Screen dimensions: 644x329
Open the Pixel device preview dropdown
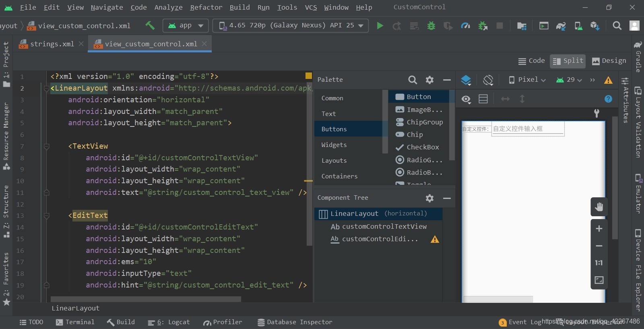pyautogui.click(x=527, y=80)
